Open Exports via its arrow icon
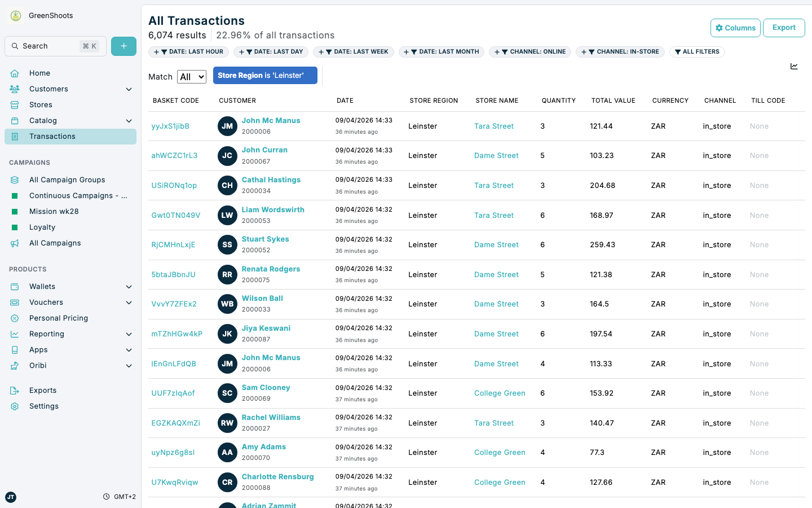This screenshot has height=508, width=812. tap(15, 390)
